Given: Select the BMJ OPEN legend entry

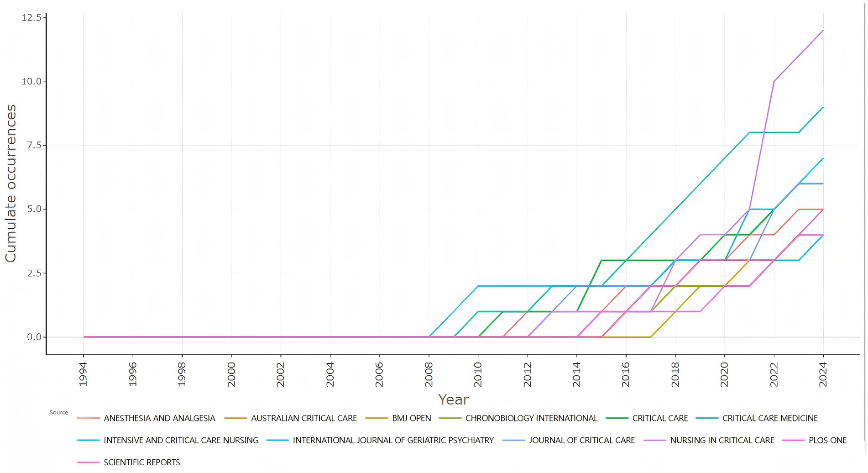Looking at the screenshot, I should (x=398, y=418).
